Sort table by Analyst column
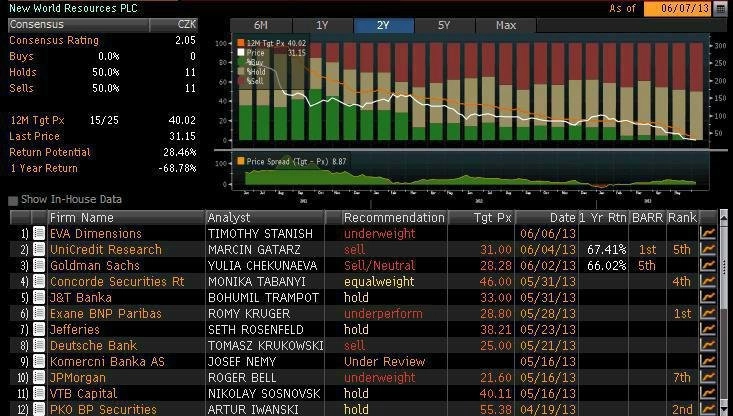This screenshot has width=733, height=416. coord(265,217)
